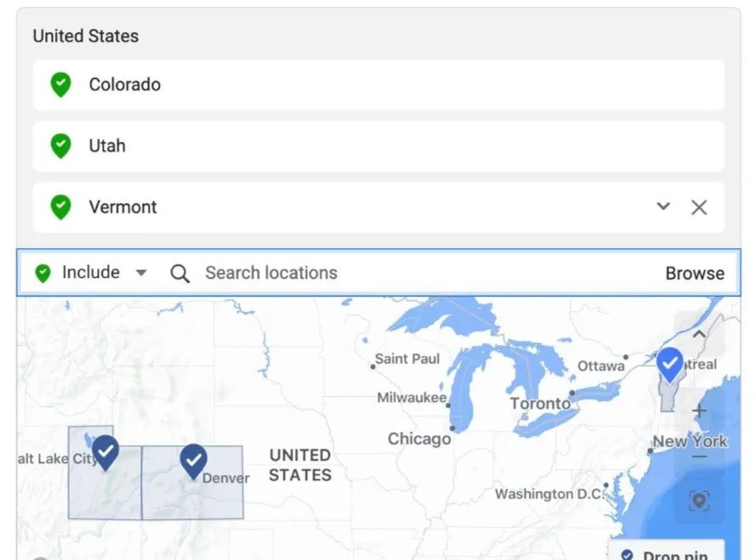Image resolution: width=756 pixels, height=560 pixels.
Task: Click the Browse locations button
Action: coord(695,274)
